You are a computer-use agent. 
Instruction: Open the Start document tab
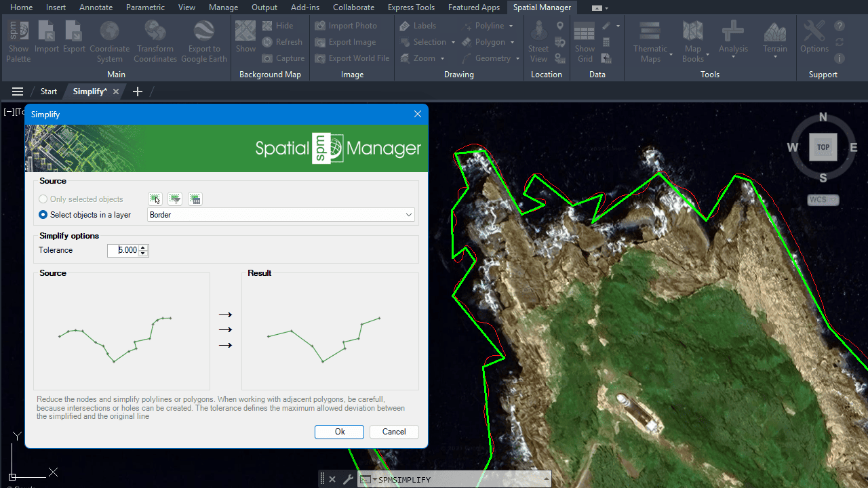tap(49, 91)
